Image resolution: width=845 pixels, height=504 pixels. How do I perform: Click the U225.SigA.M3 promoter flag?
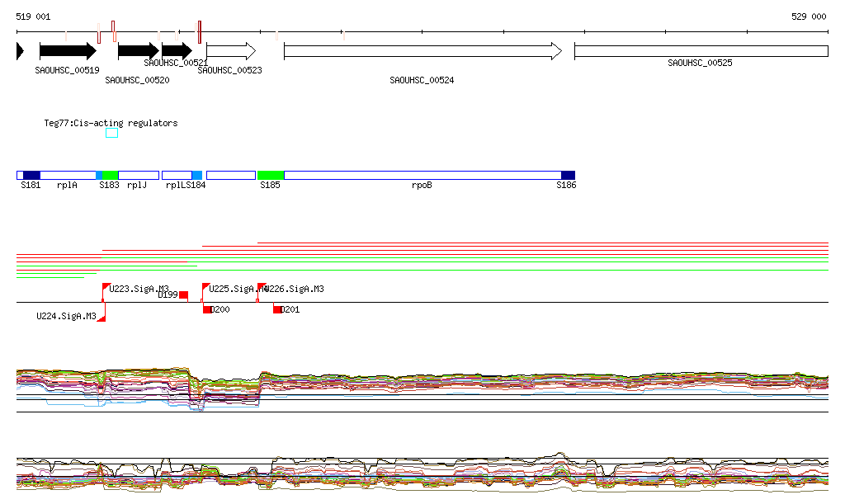click(x=205, y=287)
